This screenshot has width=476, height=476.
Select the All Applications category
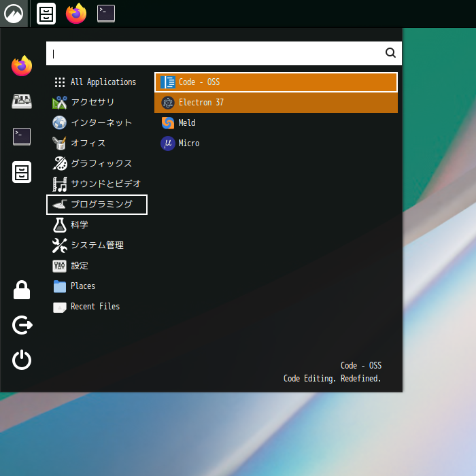(x=96, y=82)
